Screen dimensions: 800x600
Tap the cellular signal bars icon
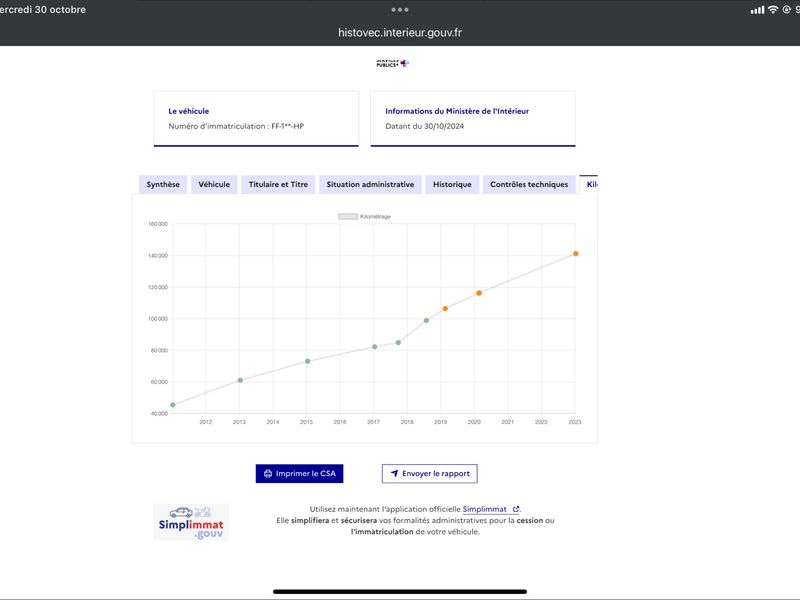point(757,10)
